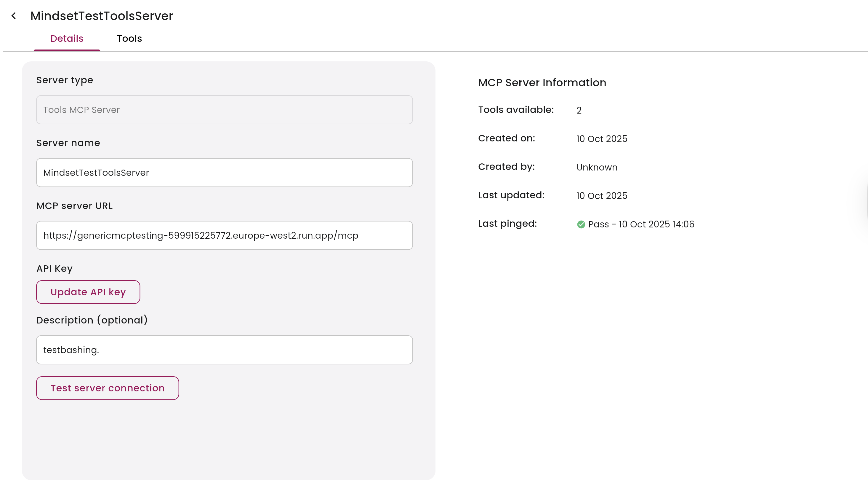The width and height of the screenshot is (868, 491).
Task: Click the Created on date value
Action: [601, 138]
